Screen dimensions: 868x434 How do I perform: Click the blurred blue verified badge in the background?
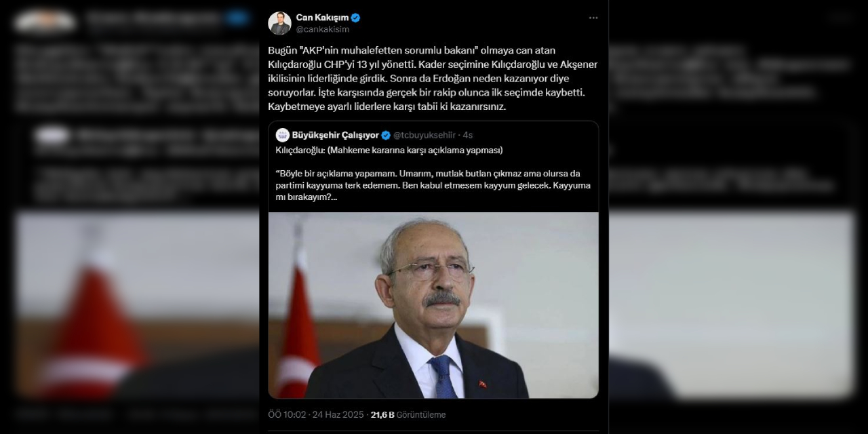click(x=237, y=18)
